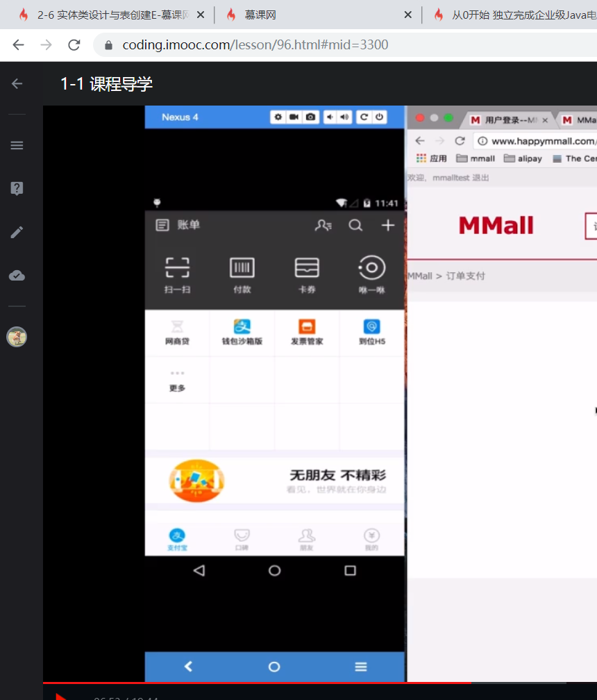This screenshot has width=597, height=700.
Task: Click the emulator power button icon
Action: click(x=379, y=117)
